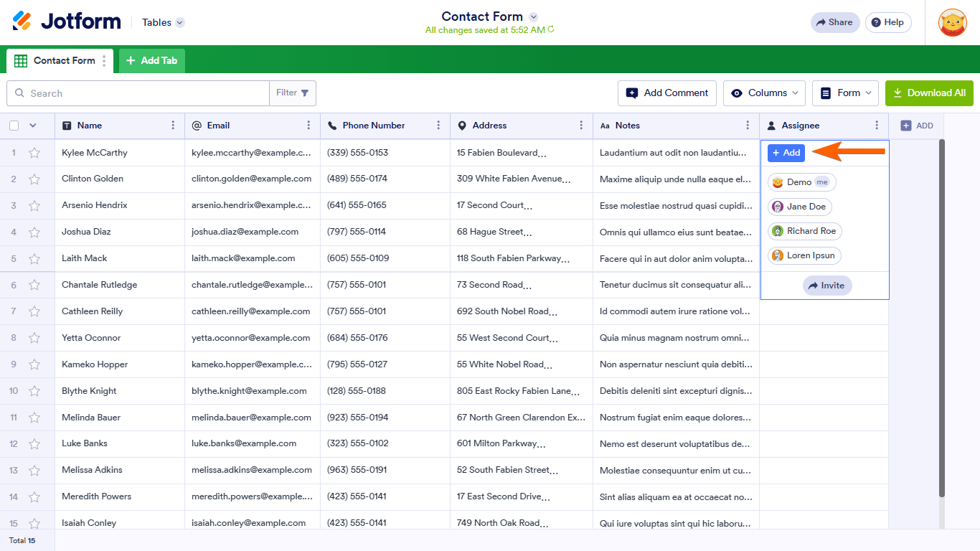Select the cathleen.reilly@example.com cell
Screen dimensions: 980x551
coord(253,312)
